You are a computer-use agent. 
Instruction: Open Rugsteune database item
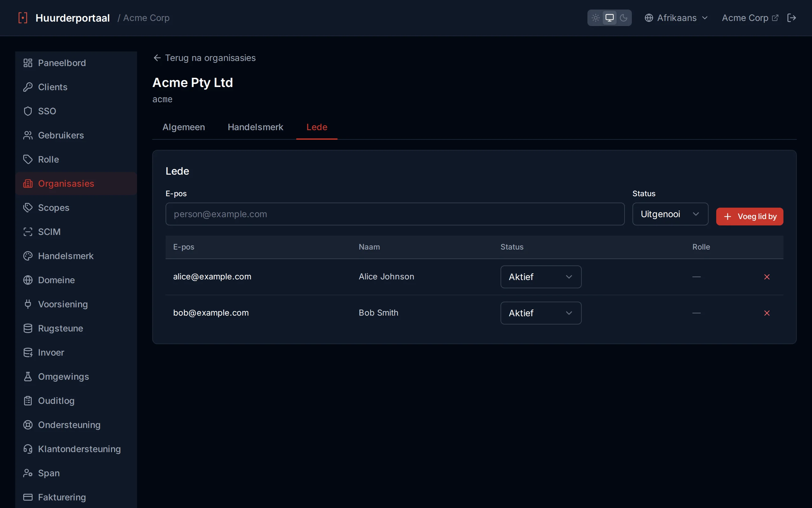[76, 328]
